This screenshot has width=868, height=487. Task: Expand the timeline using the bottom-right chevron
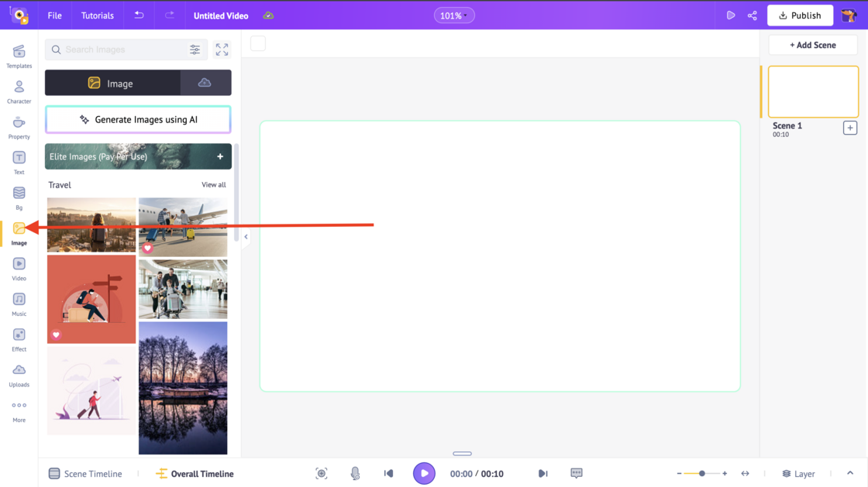point(849,473)
